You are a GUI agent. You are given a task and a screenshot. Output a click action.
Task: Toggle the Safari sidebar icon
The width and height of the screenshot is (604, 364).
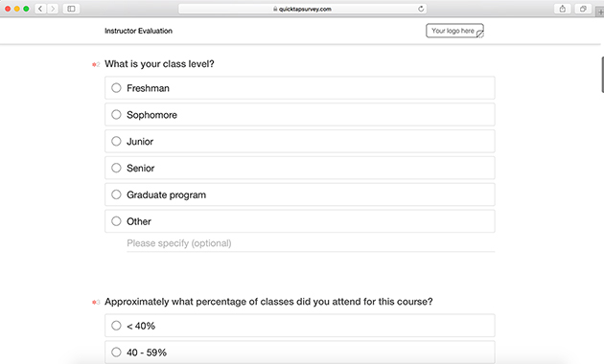pos(71,9)
